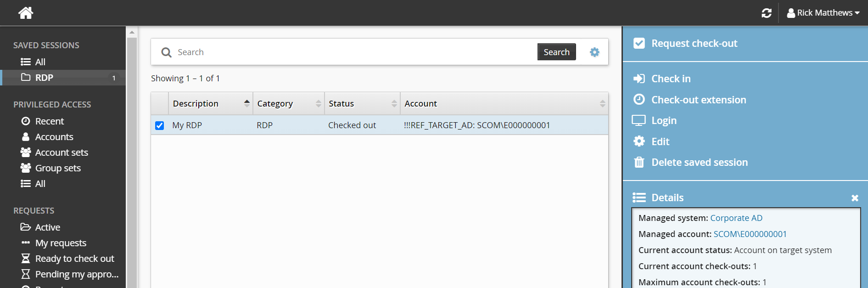Viewport: 868px width, 288px height.
Task: Select RDP under Saved Sessions
Action: (44, 78)
